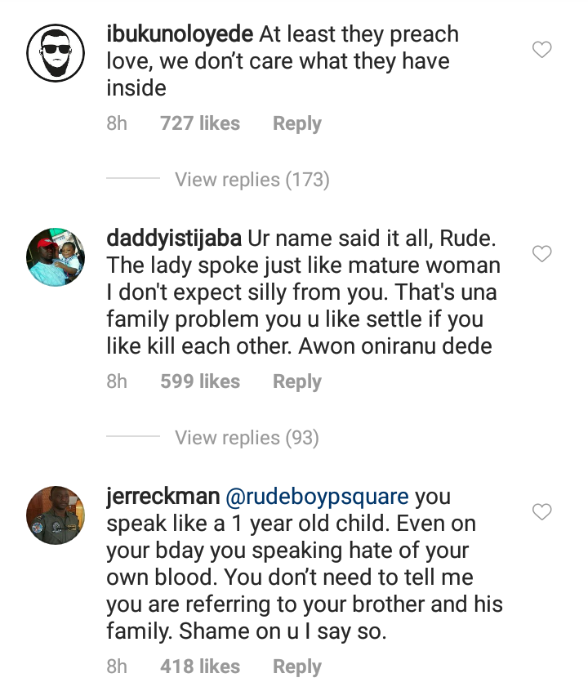Expand View replies (173)
This screenshot has width=588, height=700.
coord(252,180)
